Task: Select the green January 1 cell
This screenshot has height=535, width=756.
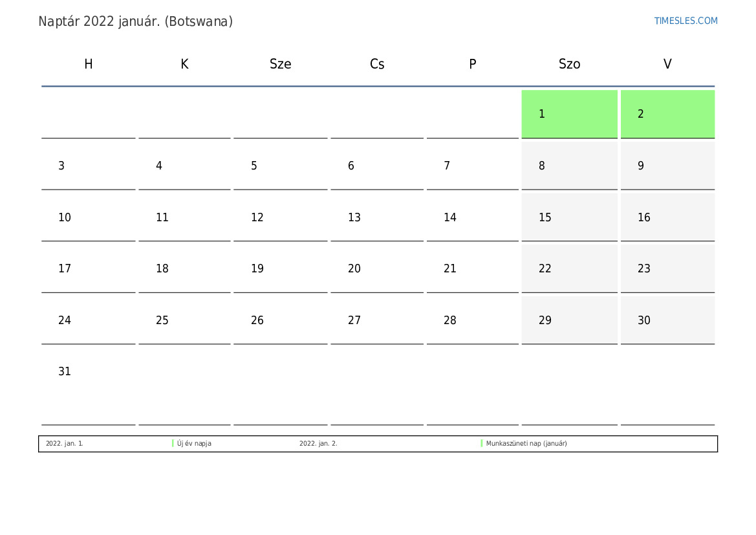Action: click(x=569, y=114)
